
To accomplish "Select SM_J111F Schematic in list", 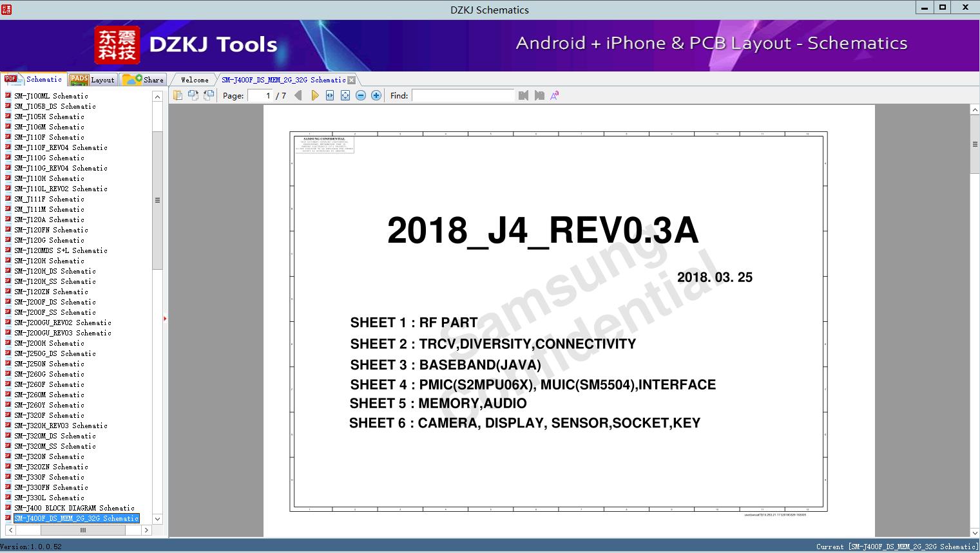I will 49,199.
